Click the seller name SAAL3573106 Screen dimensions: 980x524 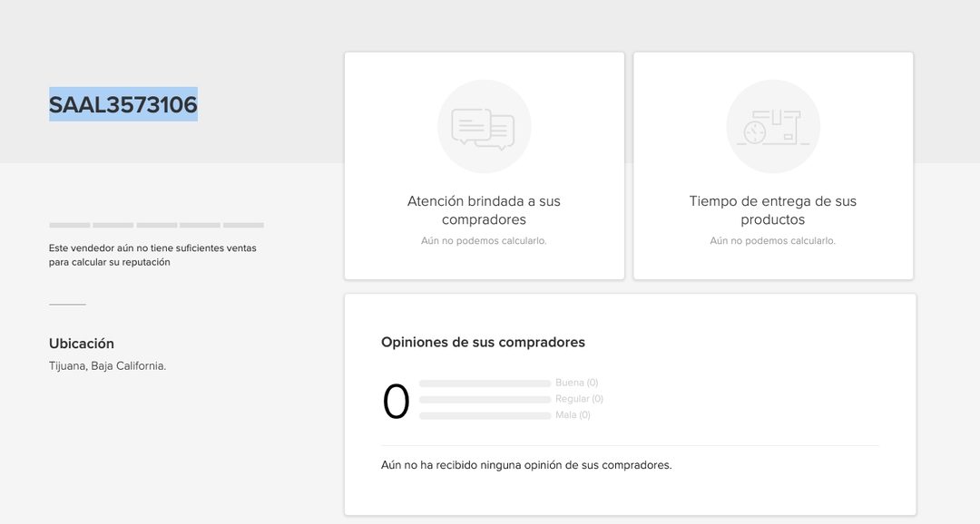point(123,104)
